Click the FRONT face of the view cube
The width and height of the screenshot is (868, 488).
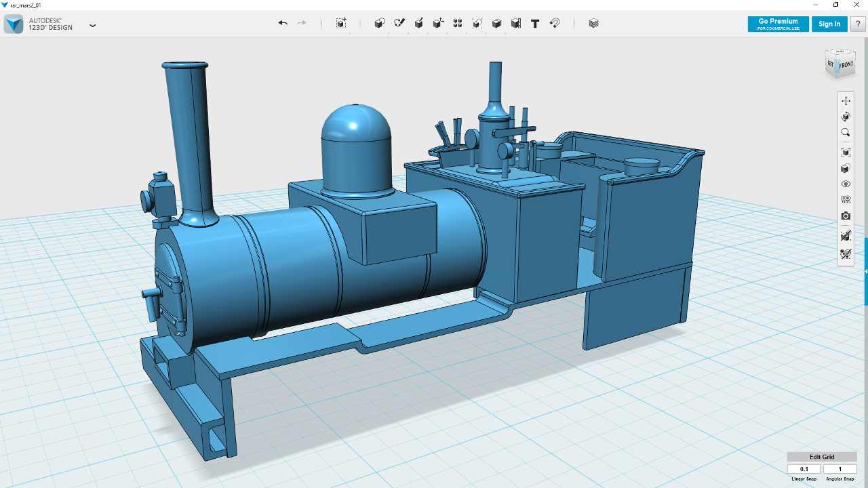845,66
